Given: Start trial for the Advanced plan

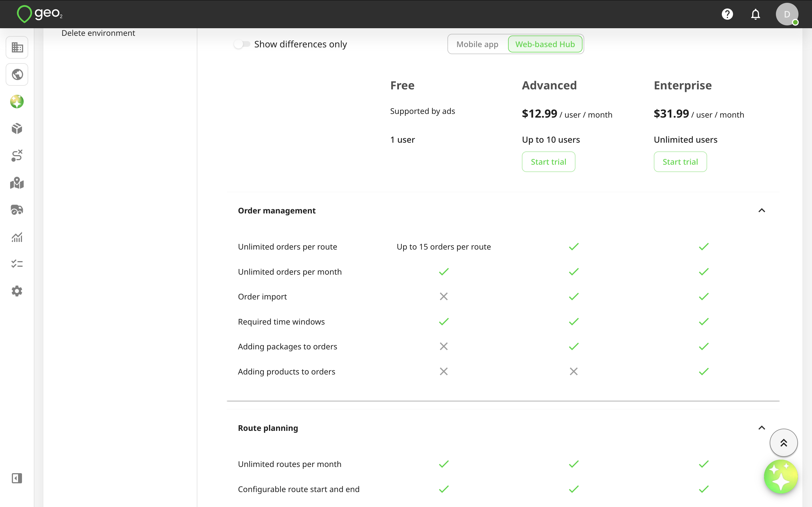Looking at the screenshot, I should coord(548,162).
